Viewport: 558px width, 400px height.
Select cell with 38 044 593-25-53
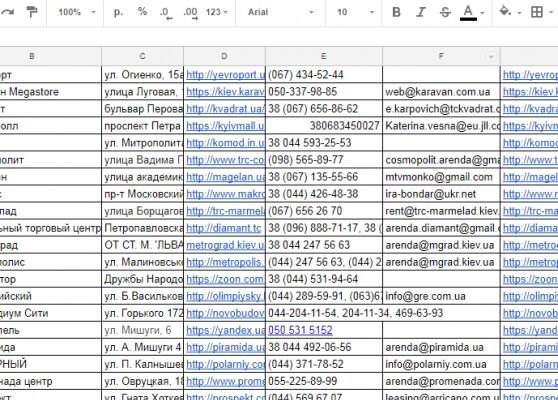(324, 143)
